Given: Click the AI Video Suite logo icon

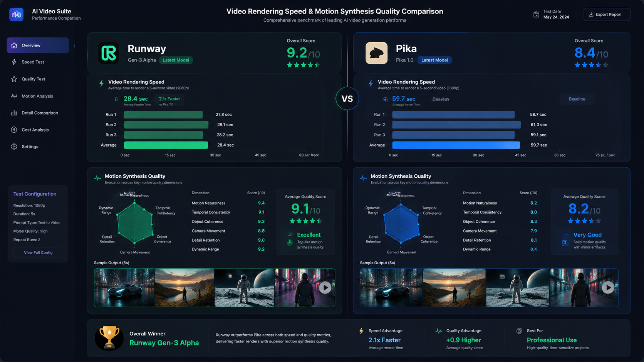Looking at the screenshot, I should point(16,15).
